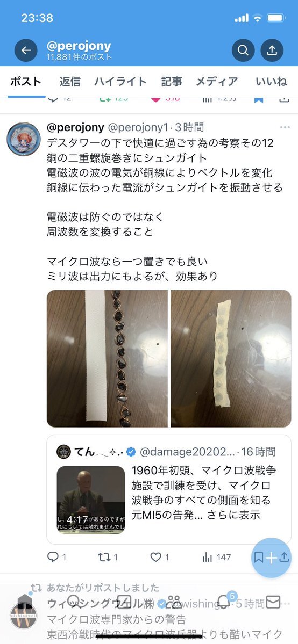
Task: Open the copper wire shungite photo
Action: pyautogui.click(x=107, y=359)
